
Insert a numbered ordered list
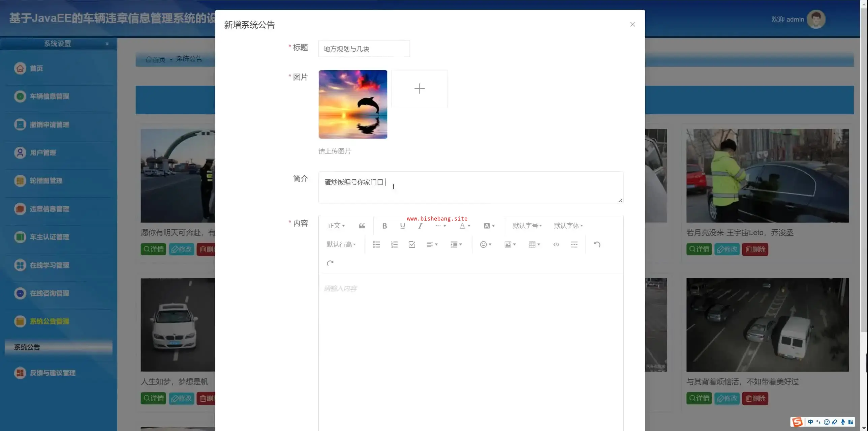(x=394, y=245)
